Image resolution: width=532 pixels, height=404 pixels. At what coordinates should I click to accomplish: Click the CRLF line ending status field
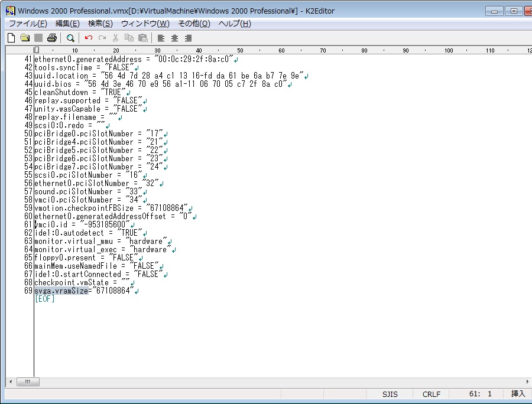(x=431, y=394)
